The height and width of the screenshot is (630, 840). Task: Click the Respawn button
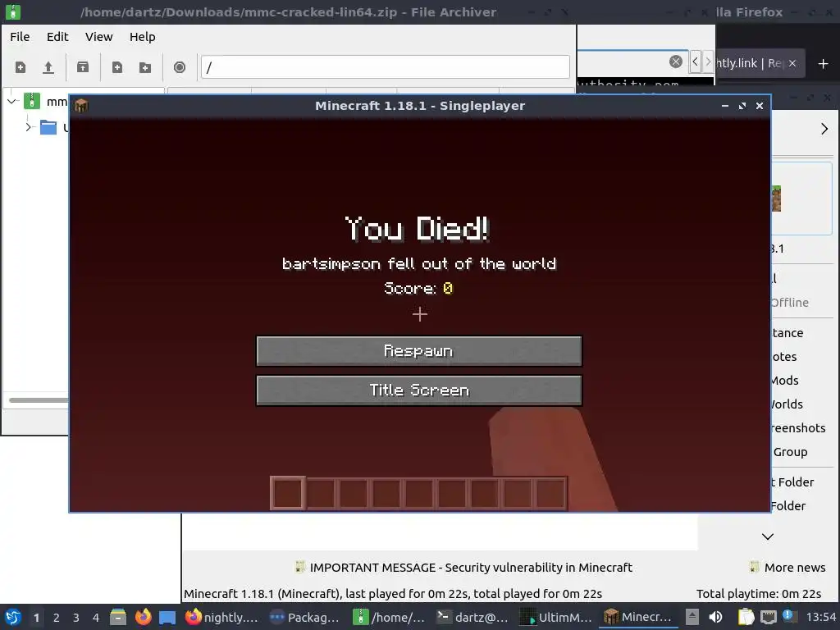pyautogui.click(x=419, y=351)
